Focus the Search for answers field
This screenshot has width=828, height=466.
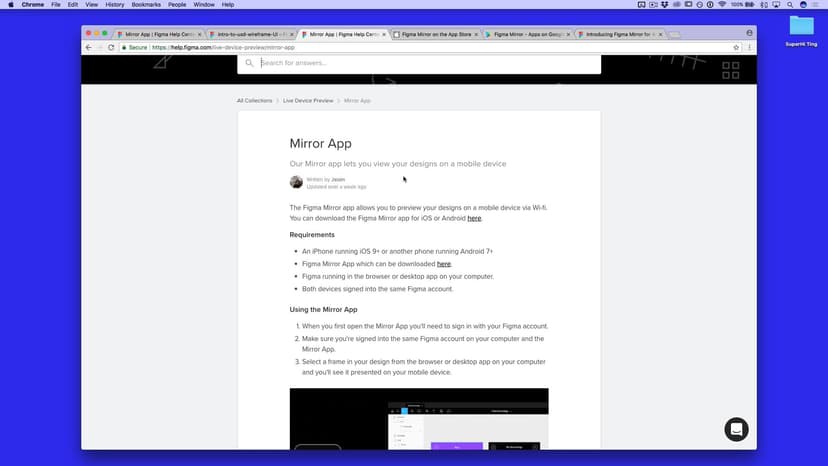(x=420, y=63)
